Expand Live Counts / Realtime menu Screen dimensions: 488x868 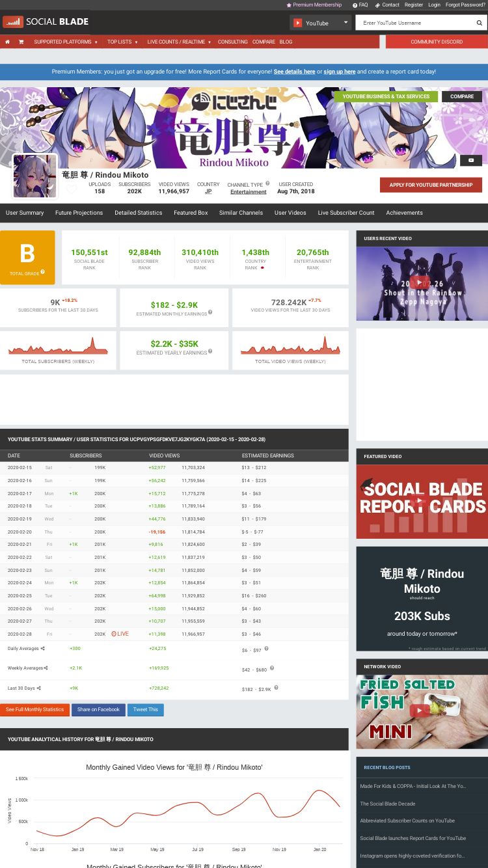pos(179,42)
